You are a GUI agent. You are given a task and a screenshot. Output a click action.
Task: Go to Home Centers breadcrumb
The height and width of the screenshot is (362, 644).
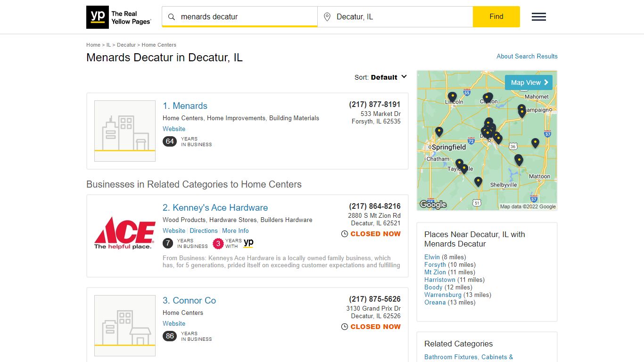pos(159,45)
